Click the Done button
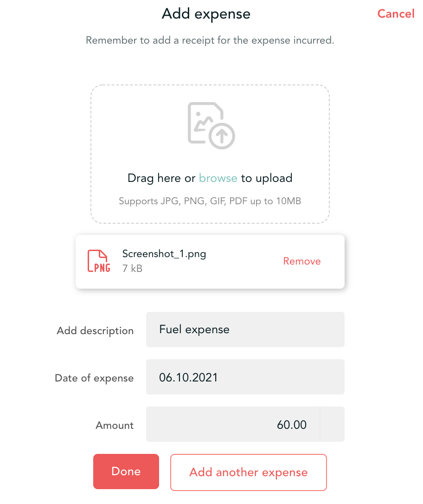Viewport: 423px width, 504px height. [126, 471]
